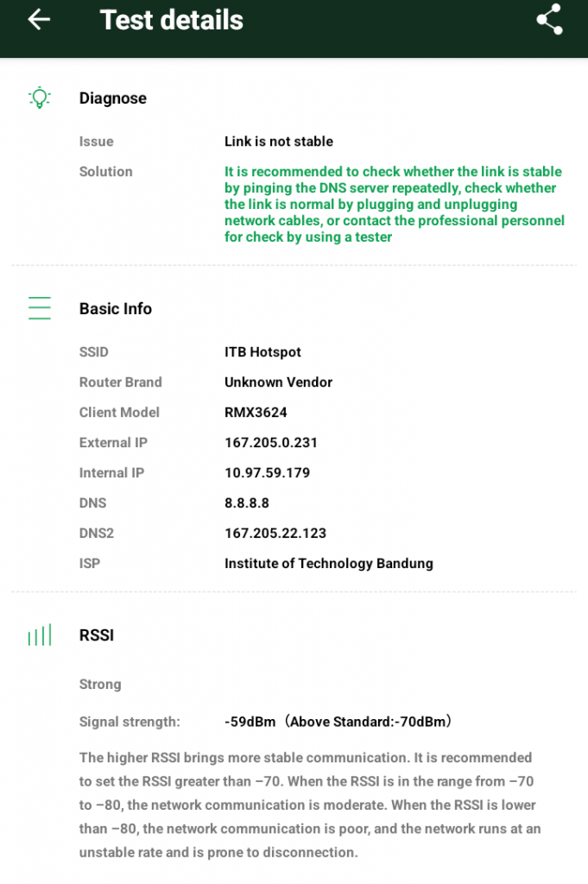
Task: Select the SSID value ITB Hotspot
Action: [x=262, y=352]
